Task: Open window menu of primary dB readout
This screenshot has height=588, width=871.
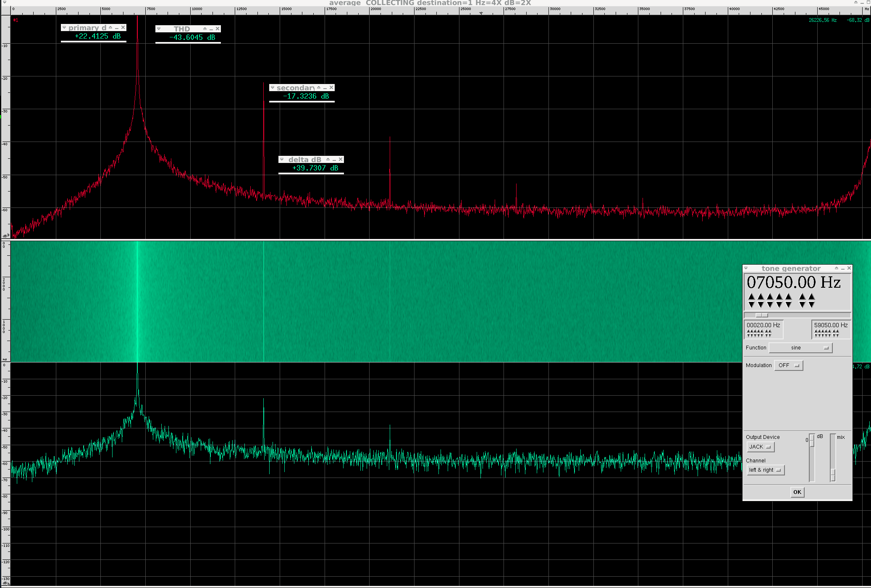Action: click(x=64, y=28)
